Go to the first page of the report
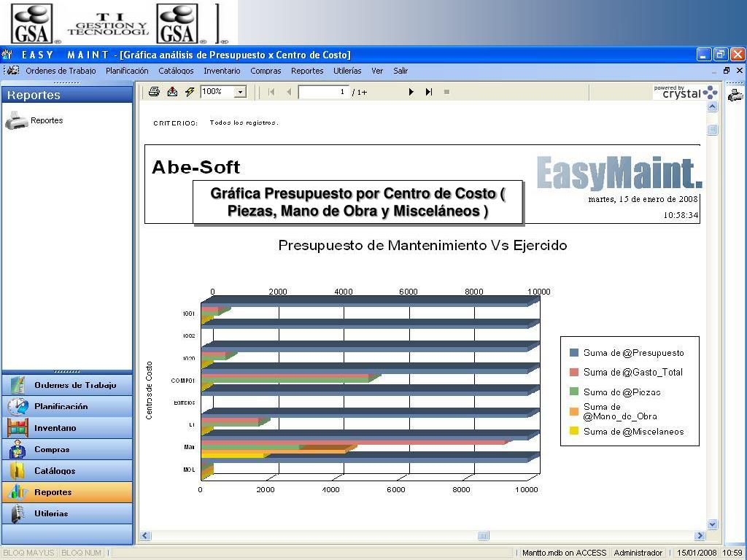Image resolution: width=747 pixels, height=560 pixels. pyautogui.click(x=271, y=92)
